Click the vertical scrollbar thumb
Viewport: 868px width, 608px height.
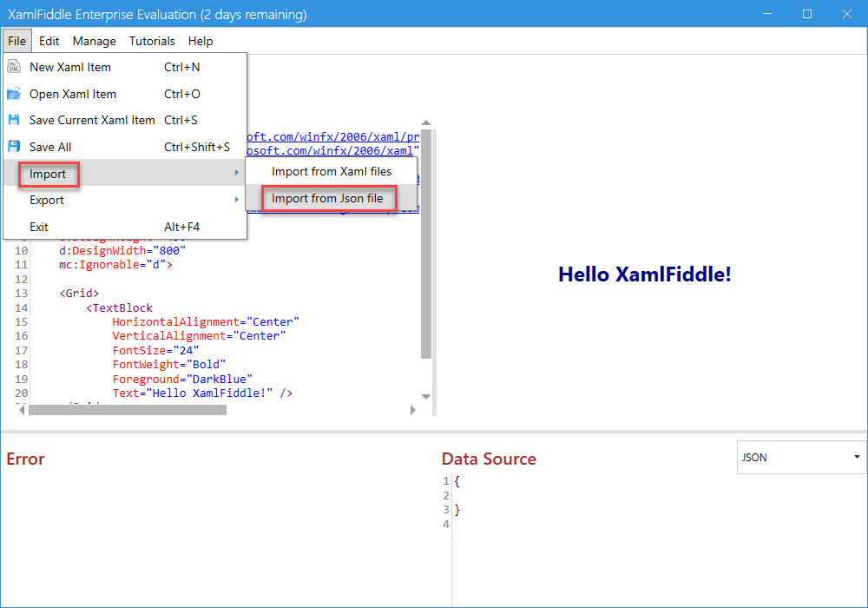[x=425, y=244]
